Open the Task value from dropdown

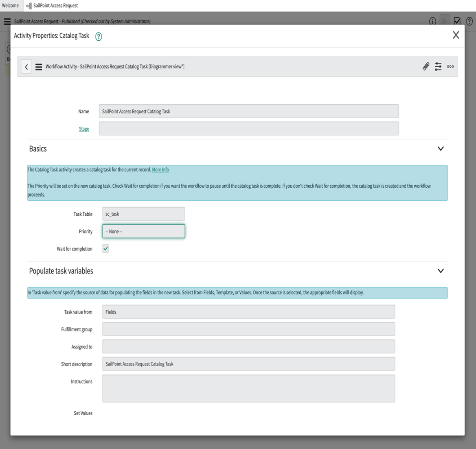(x=249, y=312)
